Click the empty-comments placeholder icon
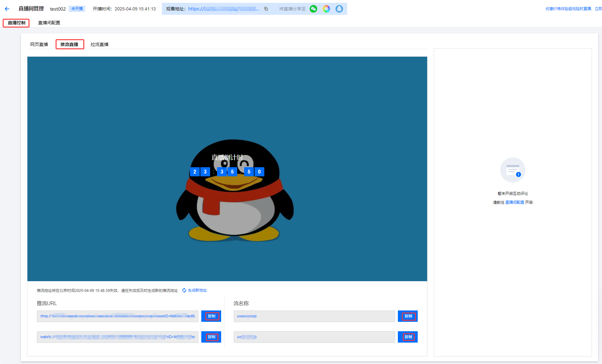 click(x=513, y=170)
